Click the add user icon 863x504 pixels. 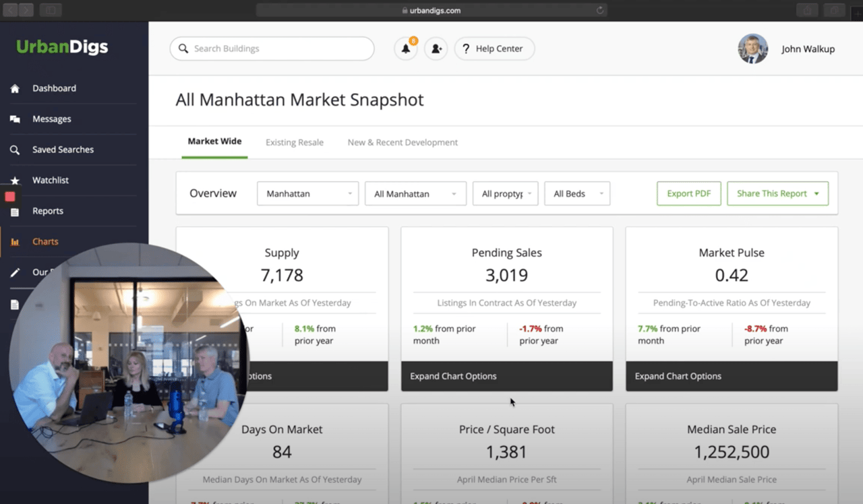tap(436, 49)
